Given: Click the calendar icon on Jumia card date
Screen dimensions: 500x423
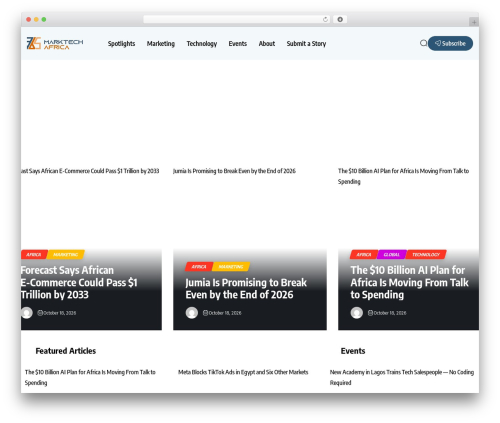Looking at the screenshot, I should pyautogui.click(x=205, y=313).
